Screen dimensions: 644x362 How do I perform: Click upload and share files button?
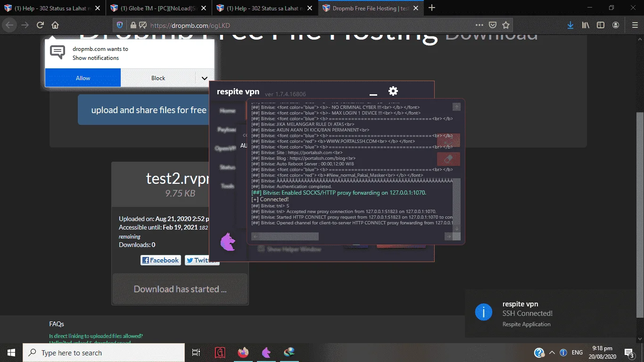pyautogui.click(x=144, y=110)
